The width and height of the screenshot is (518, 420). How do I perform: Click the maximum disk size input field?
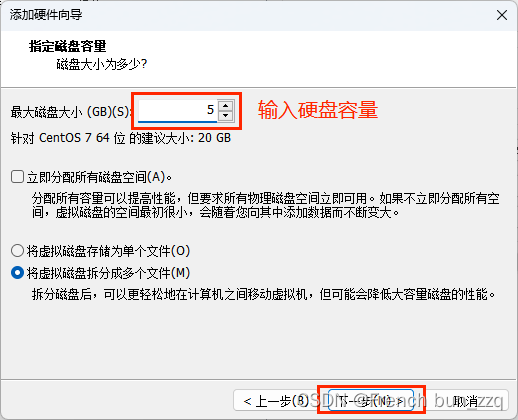pyautogui.click(x=177, y=110)
